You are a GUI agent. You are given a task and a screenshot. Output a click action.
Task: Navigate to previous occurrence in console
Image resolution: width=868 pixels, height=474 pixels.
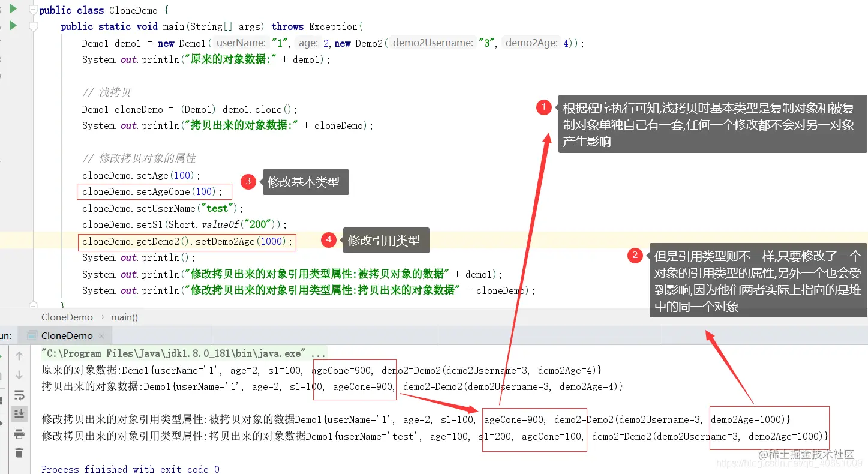(x=19, y=356)
